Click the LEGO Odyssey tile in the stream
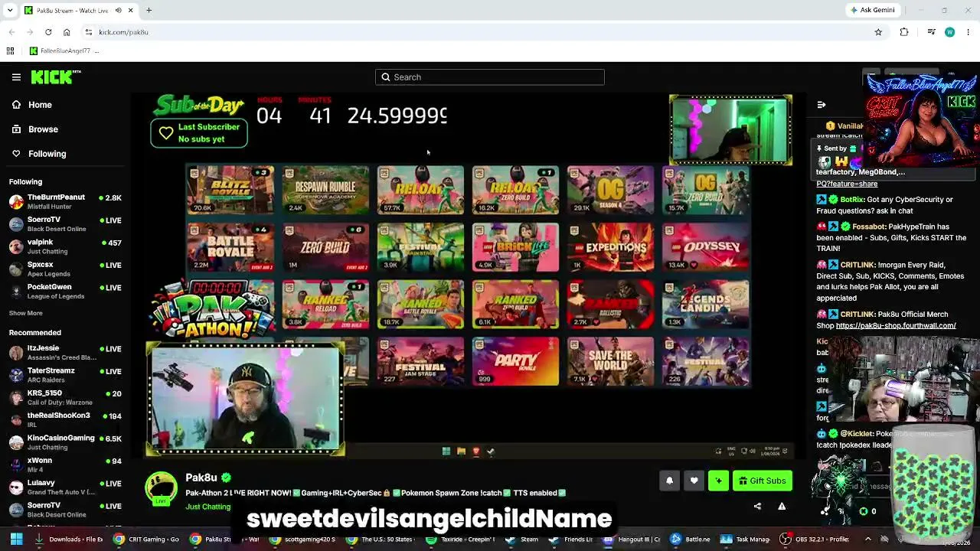Viewport: 980px width, 551px height. (705, 247)
